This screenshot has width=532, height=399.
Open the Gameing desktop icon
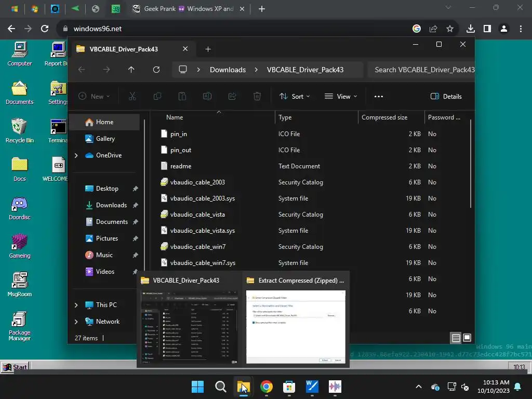(x=19, y=246)
